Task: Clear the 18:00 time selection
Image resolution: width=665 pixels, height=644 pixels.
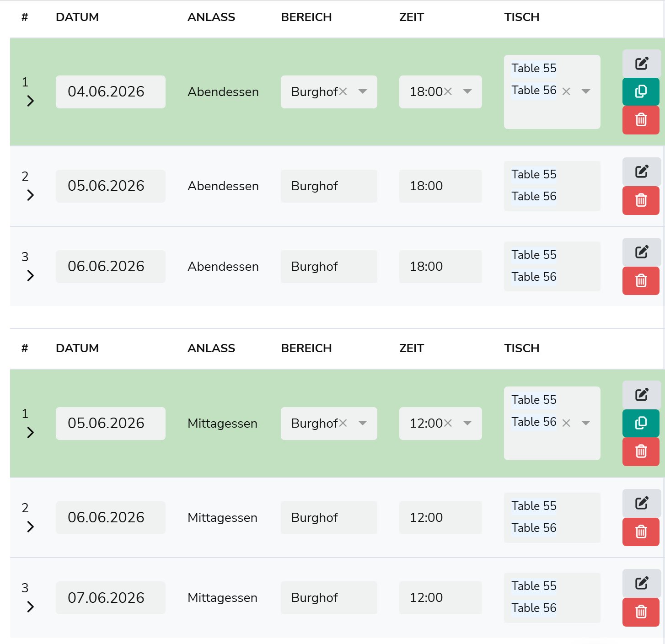Action: coord(448,91)
